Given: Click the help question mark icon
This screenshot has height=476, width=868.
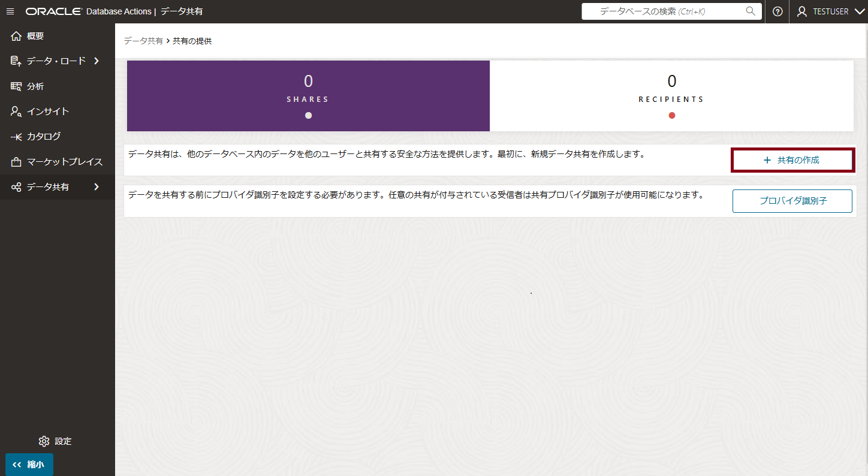Looking at the screenshot, I should click(777, 11).
